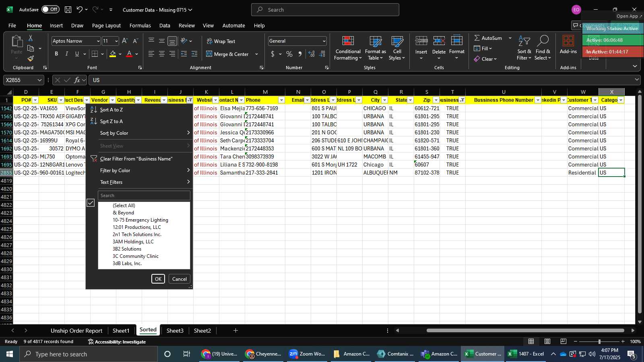This screenshot has height=362, width=644.
Task: Select the Format Painter brush icon
Action: [31, 59]
